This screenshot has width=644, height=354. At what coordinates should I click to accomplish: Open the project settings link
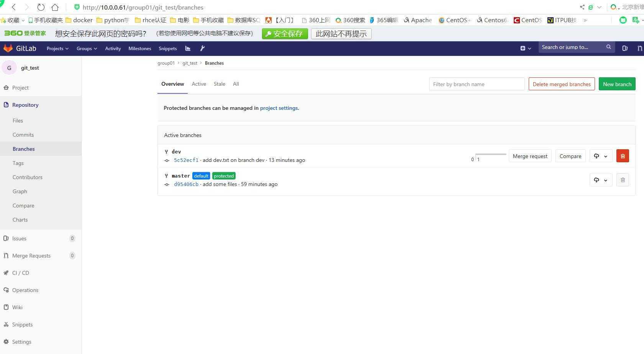[x=279, y=108]
